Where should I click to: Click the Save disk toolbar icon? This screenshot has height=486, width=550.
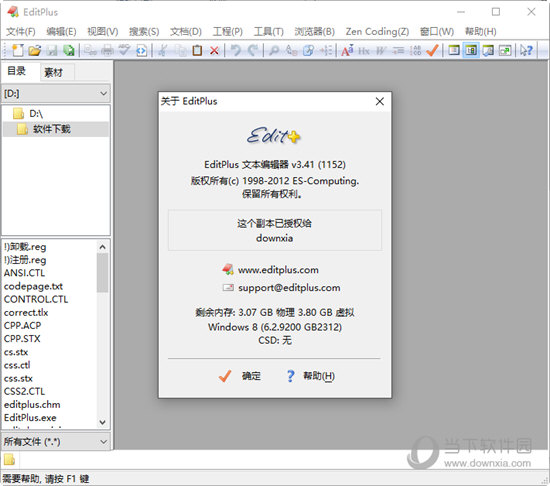[52, 50]
